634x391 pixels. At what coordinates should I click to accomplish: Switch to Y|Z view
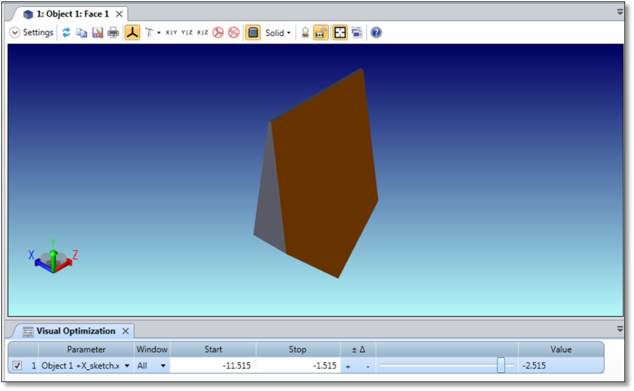tap(187, 32)
